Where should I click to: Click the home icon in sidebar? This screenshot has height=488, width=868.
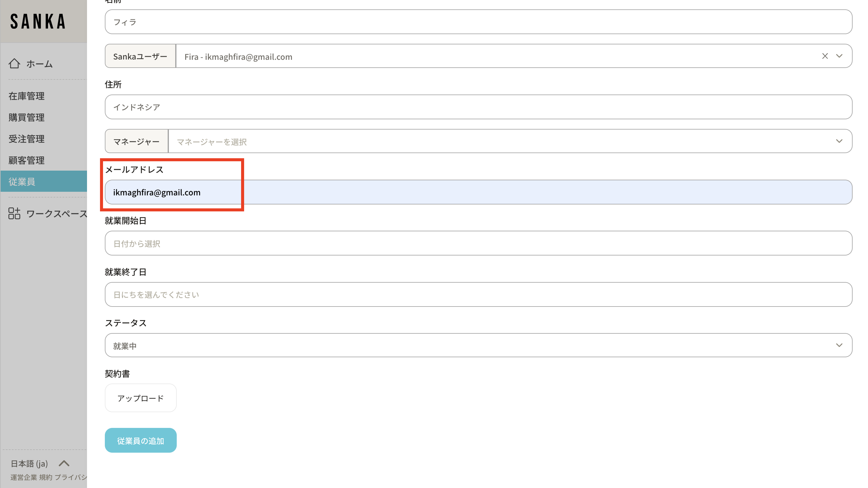click(x=14, y=64)
